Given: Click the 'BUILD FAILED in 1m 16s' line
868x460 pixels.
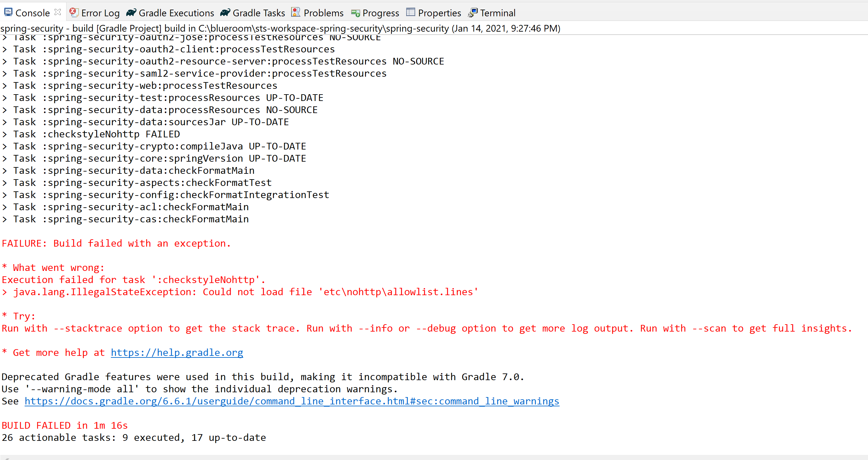Looking at the screenshot, I should pyautogui.click(x=65, y=425).
